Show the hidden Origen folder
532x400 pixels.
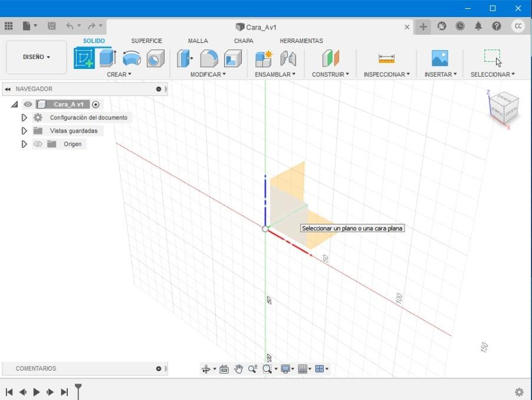(x=38, y=144)
